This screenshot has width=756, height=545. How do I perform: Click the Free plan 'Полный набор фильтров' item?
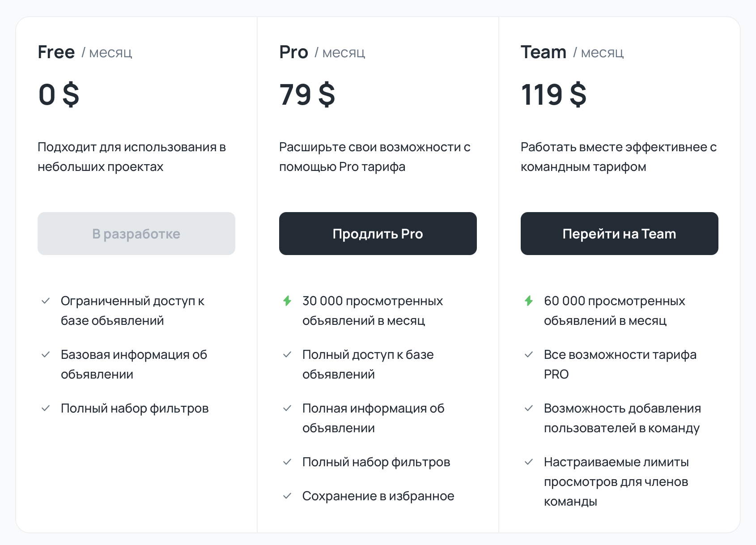(x=135, y=409)
